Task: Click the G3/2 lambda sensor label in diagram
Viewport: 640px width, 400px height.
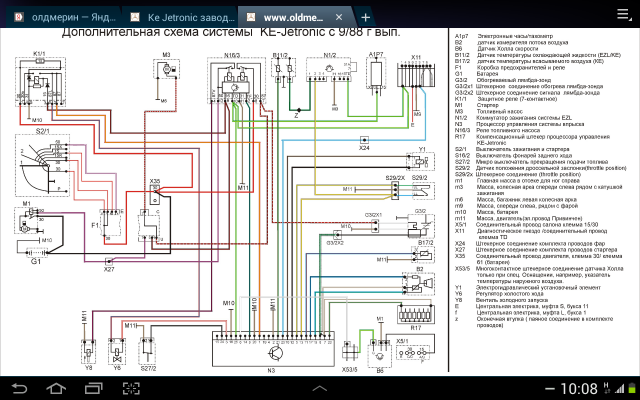Action: point(420,211)
